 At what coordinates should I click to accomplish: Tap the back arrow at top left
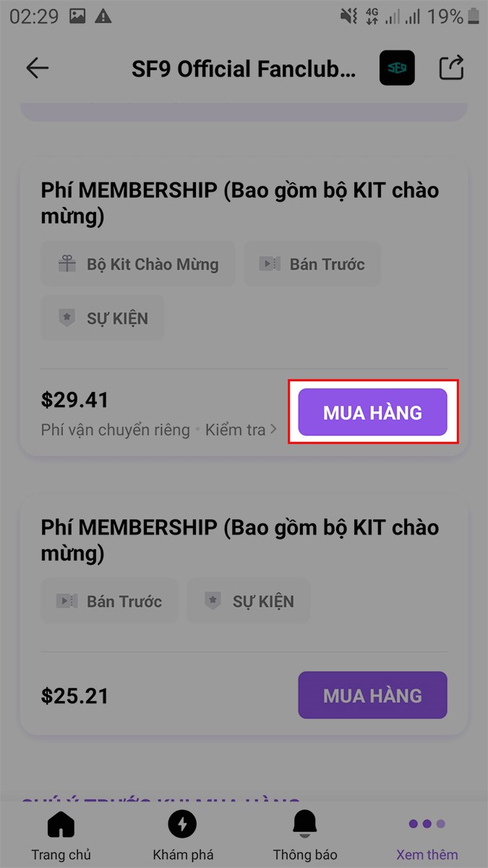pyautogui.click(x=37, y=67)
